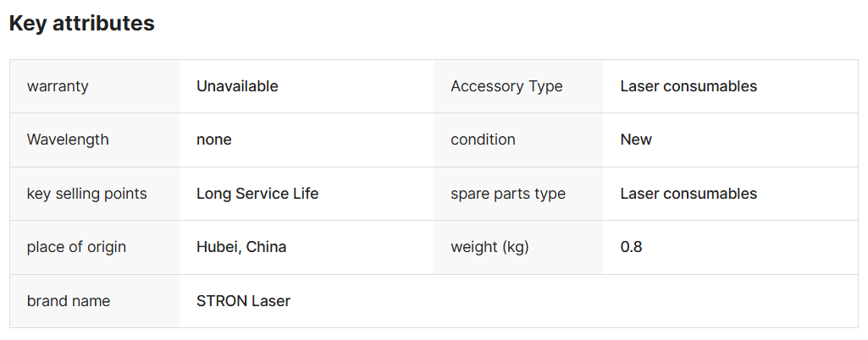Select the warranty label cell

pos(95,86)
